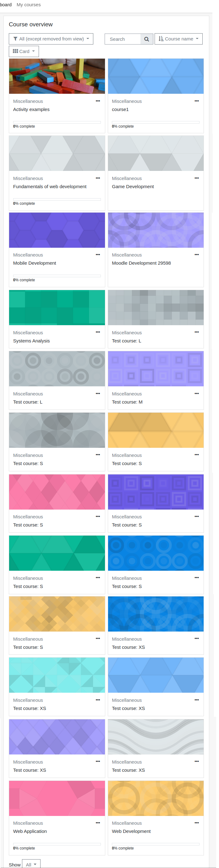The image size is (219, 868).
Task: Open actions menu for Web Application card
Action: click(x=98, y=823)
